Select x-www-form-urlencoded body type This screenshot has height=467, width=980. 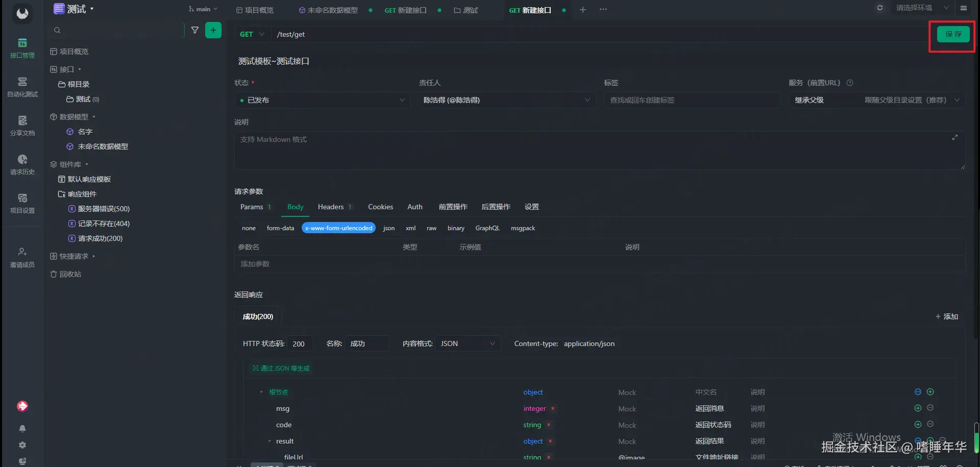[339, 228]
